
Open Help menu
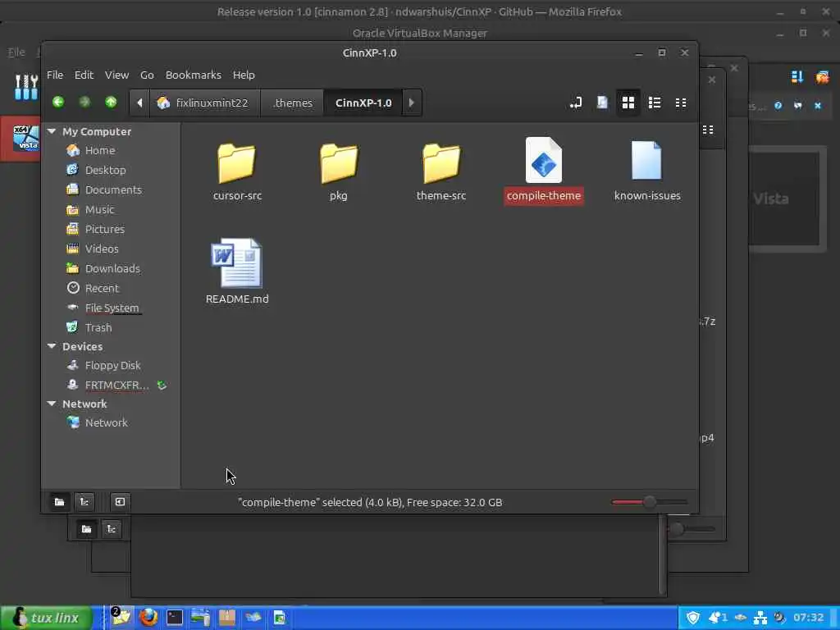[243, 75]
